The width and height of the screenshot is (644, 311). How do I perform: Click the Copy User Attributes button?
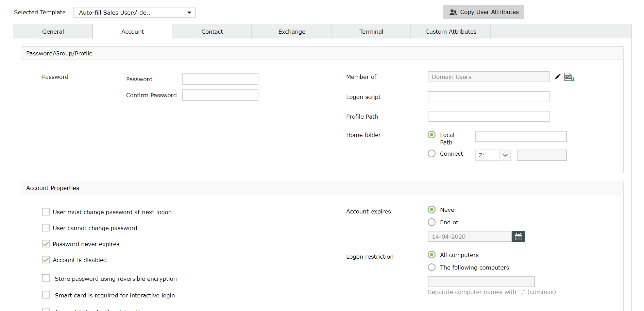coord(483,12)
